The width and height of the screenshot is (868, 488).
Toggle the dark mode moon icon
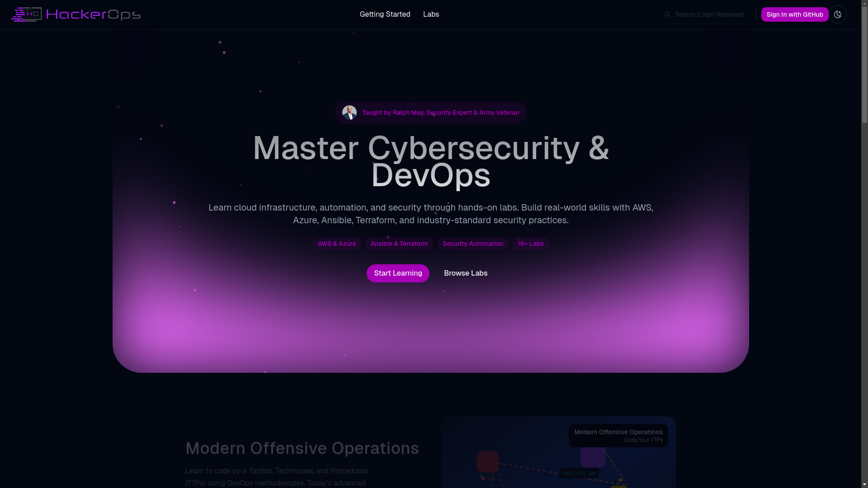pos(838,14)
